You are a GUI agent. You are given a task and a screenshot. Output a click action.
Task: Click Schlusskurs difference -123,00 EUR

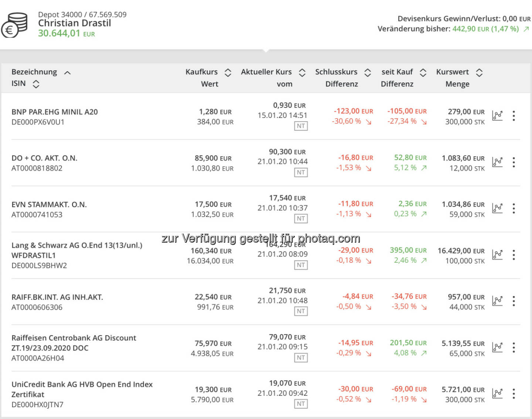pos(354,111)
